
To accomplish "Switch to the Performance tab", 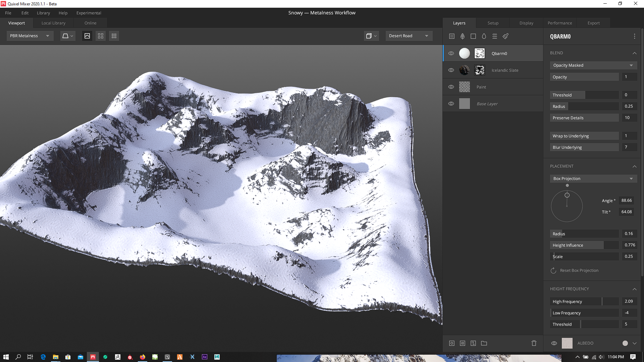I will tap(560, 23).
